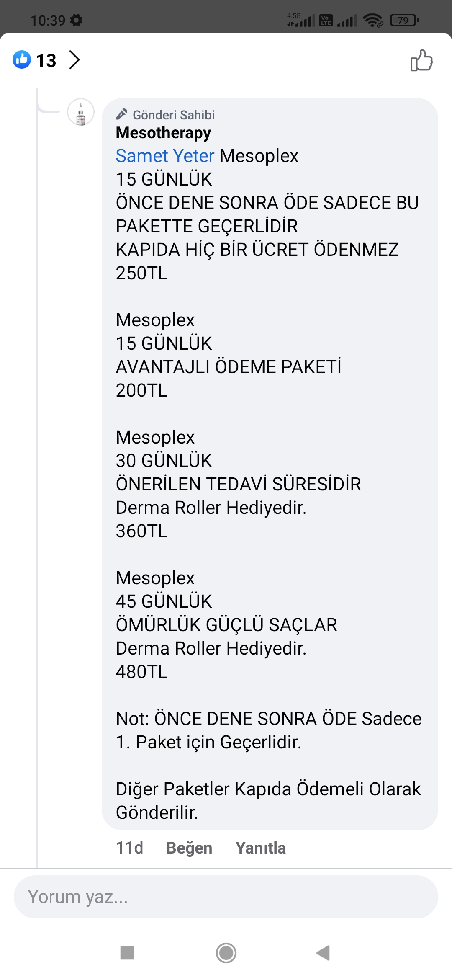Tap the Android recent apps square
The height and width of the screenshot is (980, 452).
click(x=127, y=953)
